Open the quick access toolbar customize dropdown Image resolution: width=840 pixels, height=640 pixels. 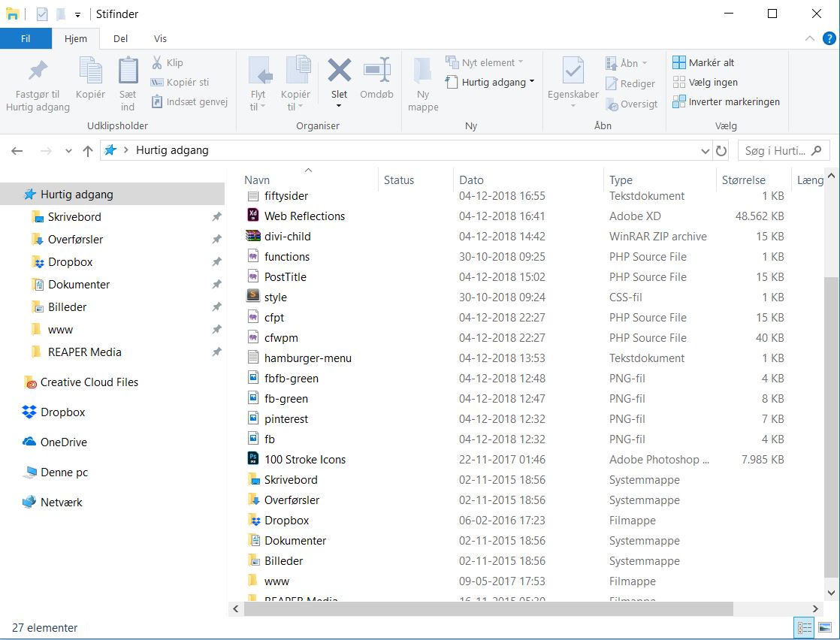(77, 15)
